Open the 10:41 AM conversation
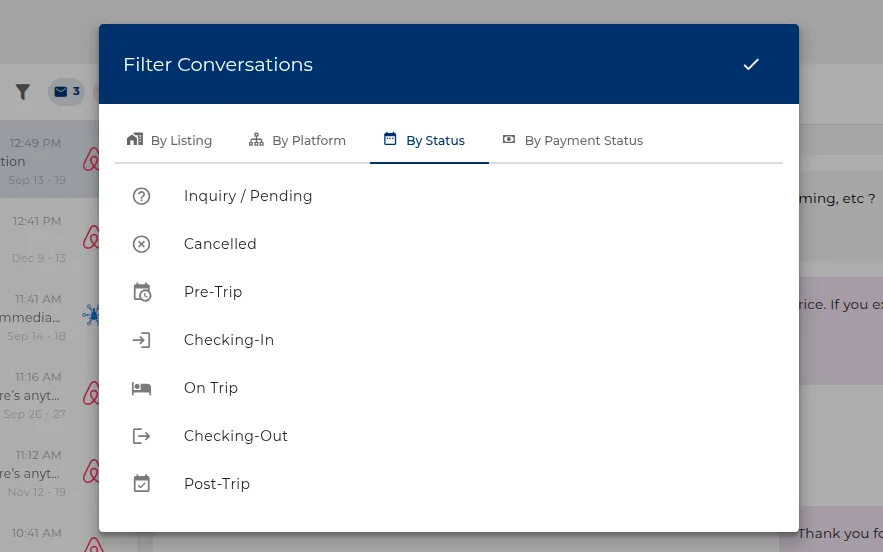Screen dimensions: 883x552 coord(50,533)
